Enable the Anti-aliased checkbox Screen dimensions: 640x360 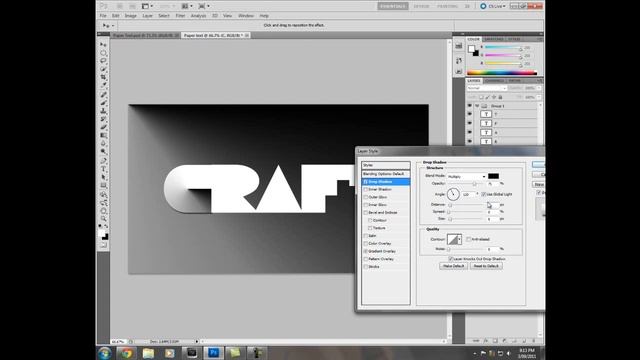click(469, 239)
